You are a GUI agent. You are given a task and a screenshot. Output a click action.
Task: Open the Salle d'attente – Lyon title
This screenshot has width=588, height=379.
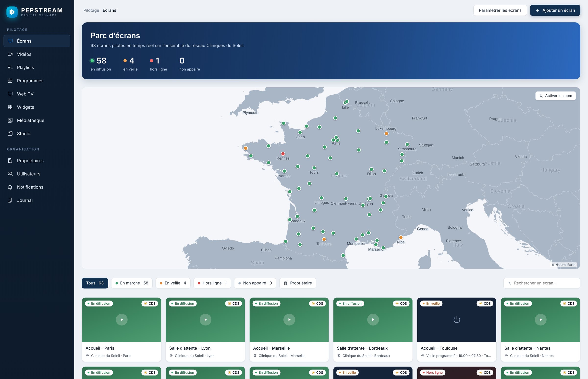point(190,348)
